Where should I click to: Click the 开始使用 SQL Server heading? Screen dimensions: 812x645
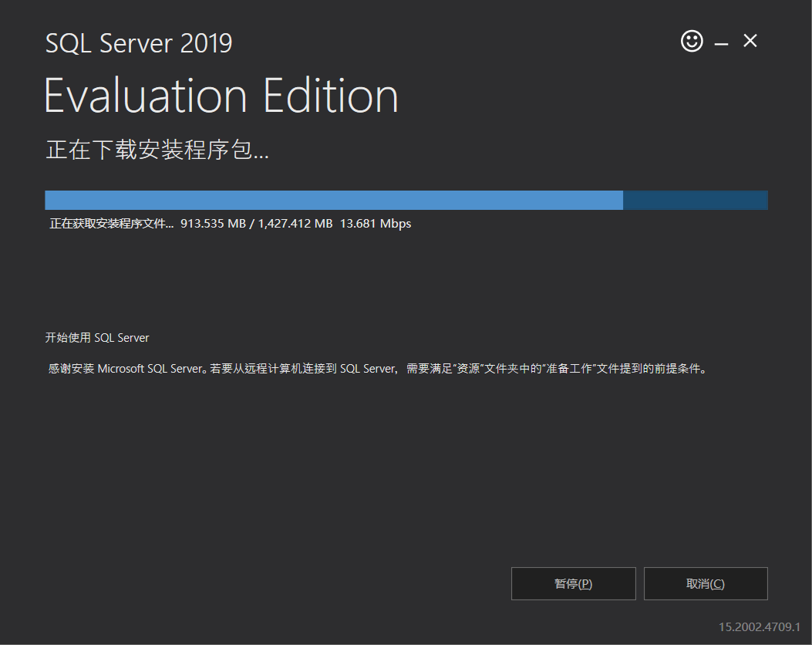(96, 337)
